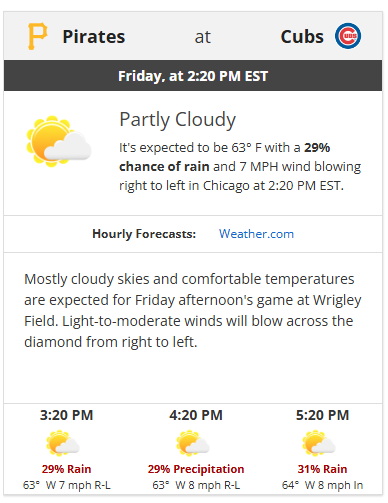Select the Cubs team name
The width and height of the screenshot is (388, 503).
coord(302,37)
